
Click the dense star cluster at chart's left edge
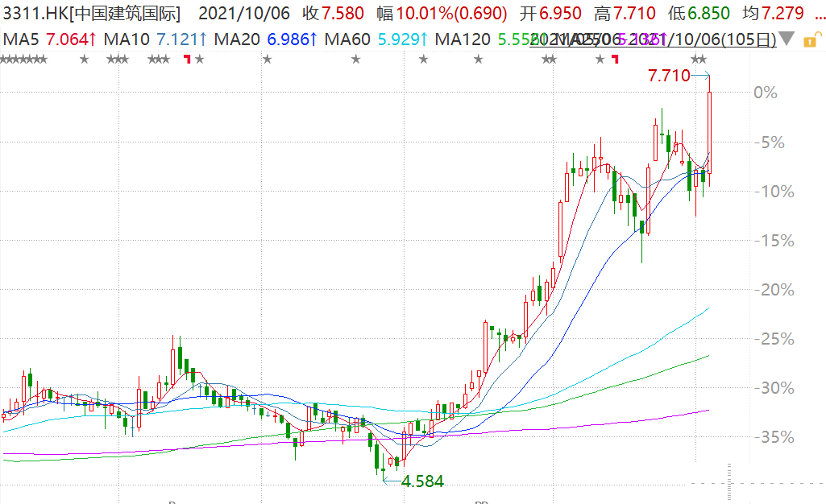pos(23,60)
